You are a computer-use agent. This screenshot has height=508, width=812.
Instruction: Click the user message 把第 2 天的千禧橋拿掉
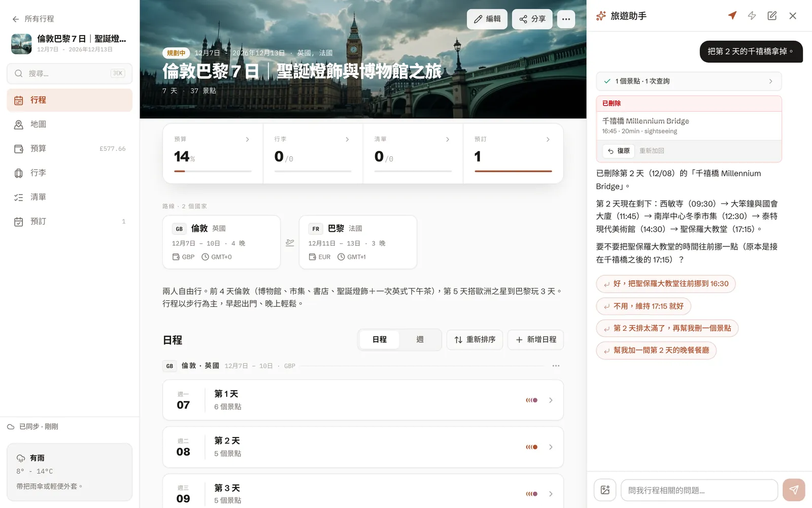tap(751, 51)
